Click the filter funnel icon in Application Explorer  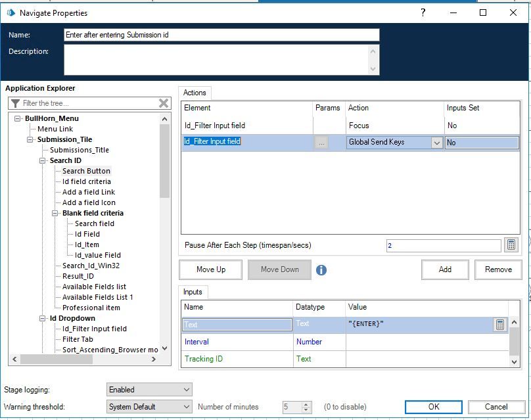pyautogui.click(x=16, y=103)
